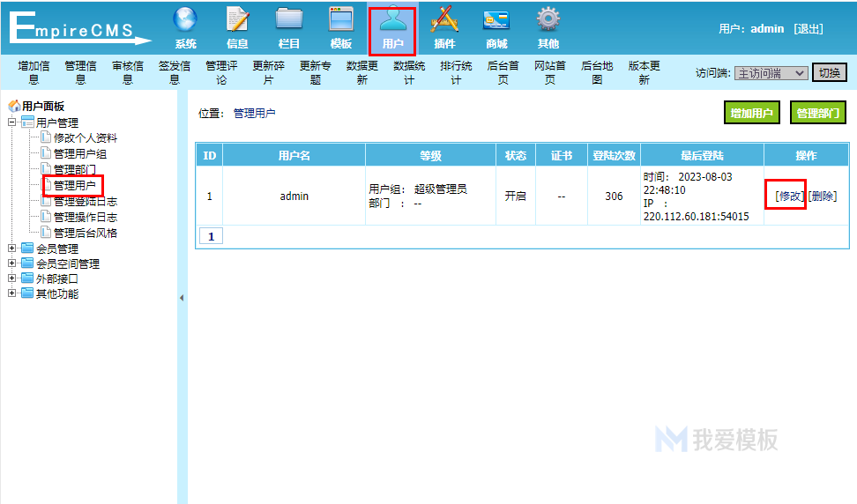Select 管理用户 in the sidebar tree
This screenshot has width=857, height=504.
[x=75, y=186]
